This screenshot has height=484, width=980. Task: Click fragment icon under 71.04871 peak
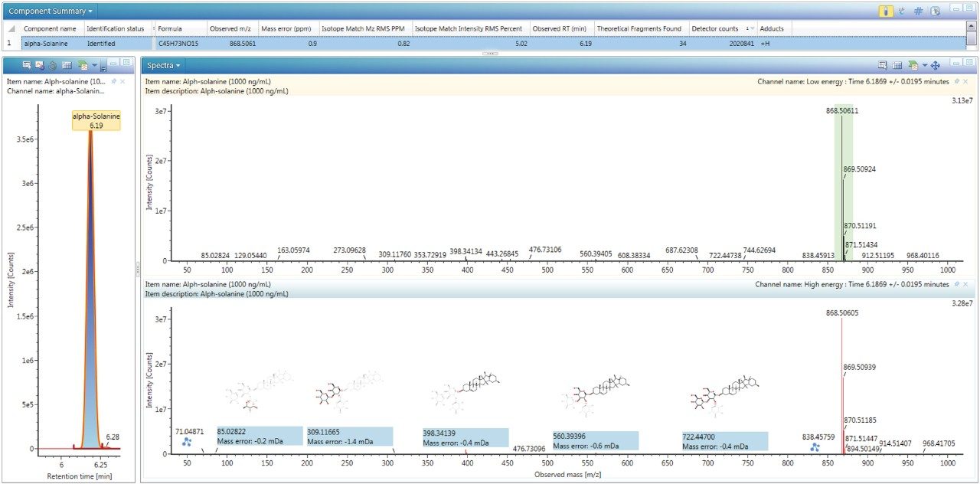click(186, 443)
